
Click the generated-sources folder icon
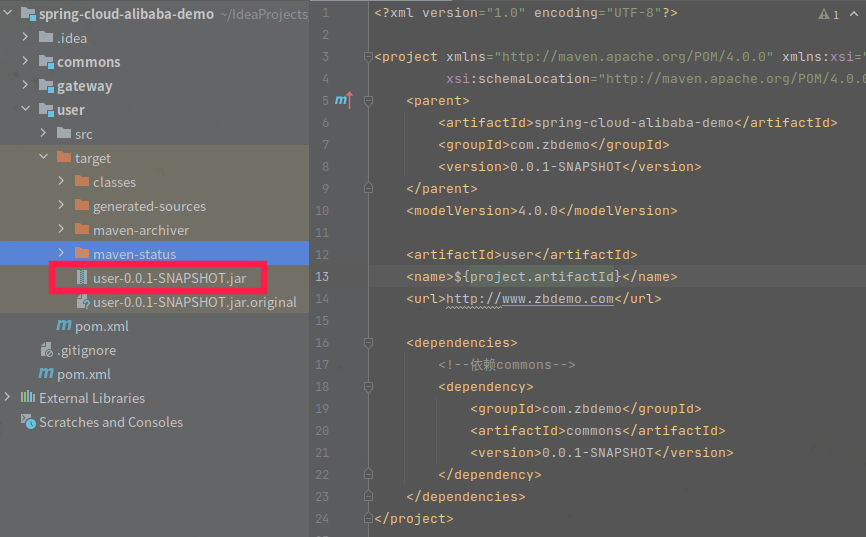[82, 205]
